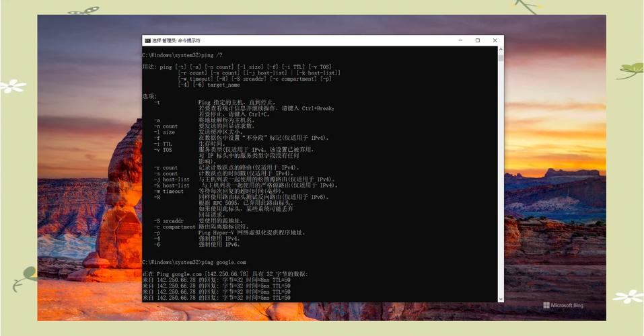The width and height of the screenshot is (644, 336).
Task: Click the scrollbar down arrow in Command Prompt
Action: point(500,299)
